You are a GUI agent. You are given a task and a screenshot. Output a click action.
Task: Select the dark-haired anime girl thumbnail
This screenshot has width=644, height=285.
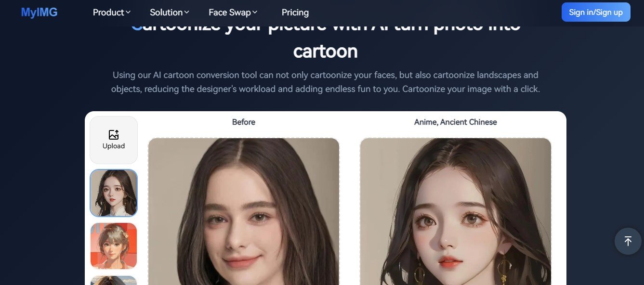coord(114,193)
